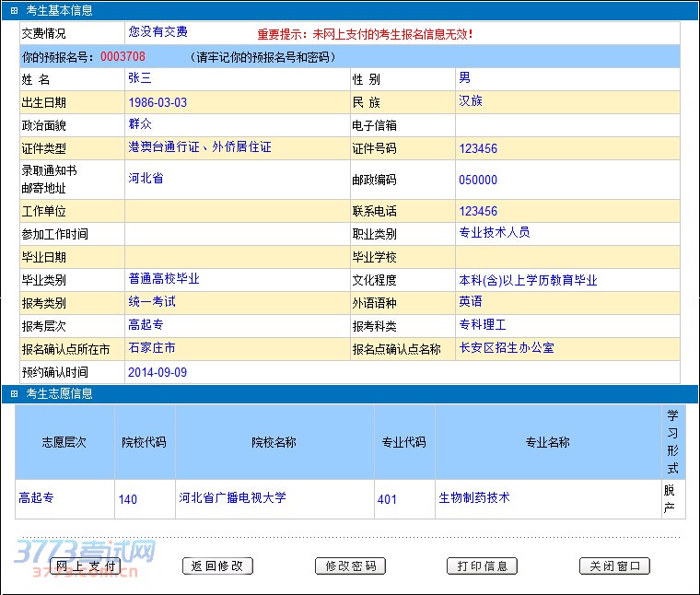Click the red 重要提示 payment warning text

click(365, 34)
